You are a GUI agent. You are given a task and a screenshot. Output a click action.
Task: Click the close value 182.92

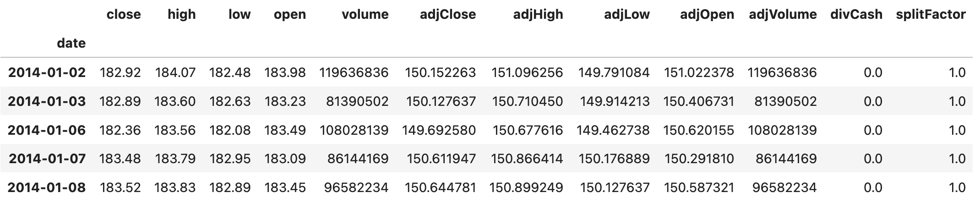click(120, 72)
